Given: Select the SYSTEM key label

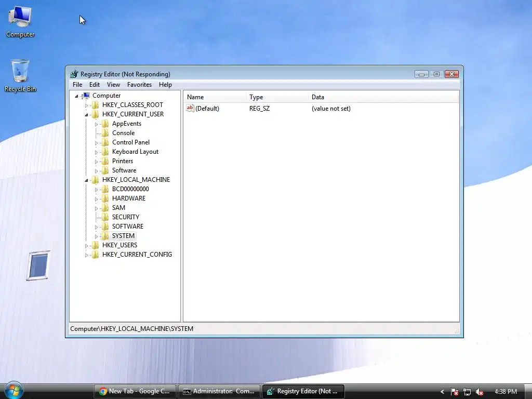Looking at the screenshot, I should point(123,235).
